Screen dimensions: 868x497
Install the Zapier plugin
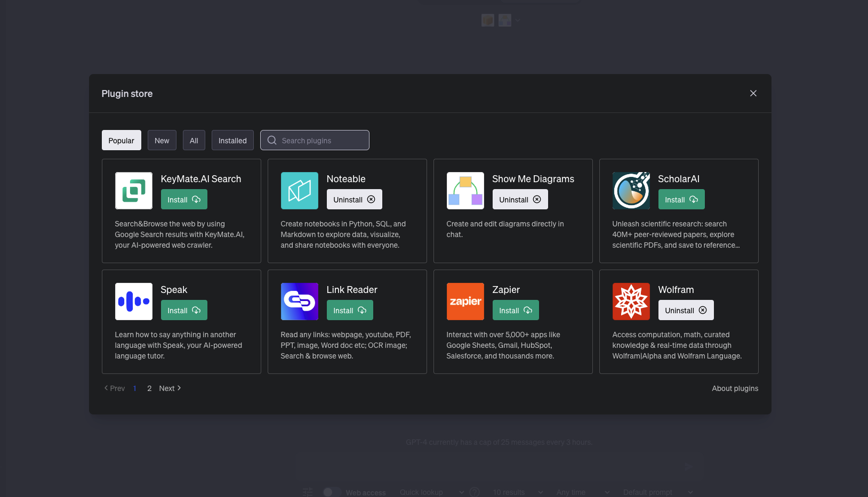point(515,311)
